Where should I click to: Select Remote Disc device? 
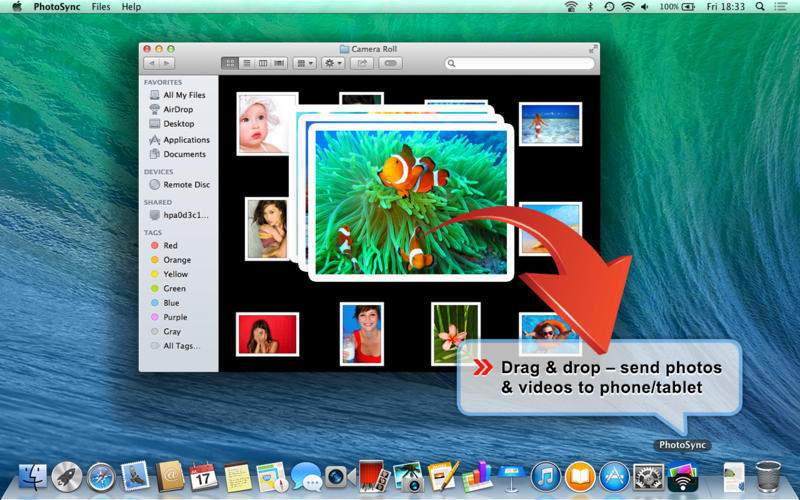point(178,184)
